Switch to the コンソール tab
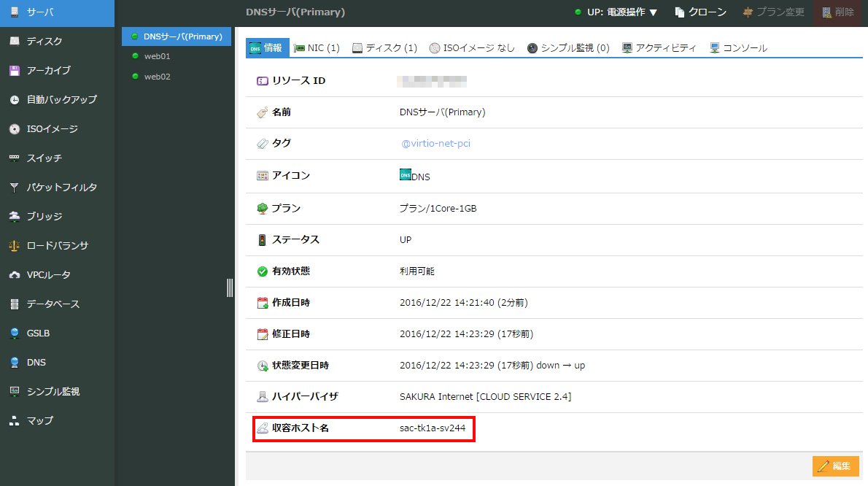Image resolution: width=868 pixels, height=486 pixels. (738, 48)
